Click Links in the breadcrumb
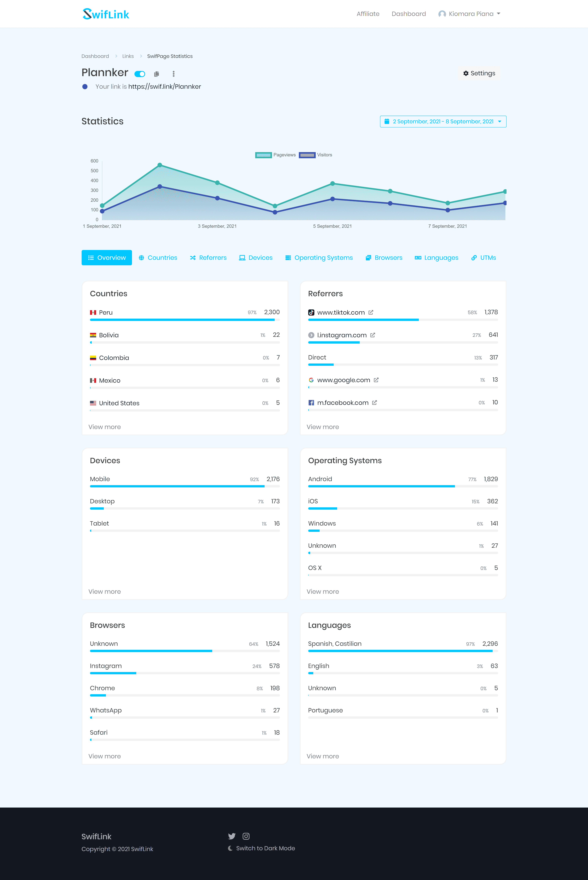This screenshot has width=588, height=880. tap(128, 56)
